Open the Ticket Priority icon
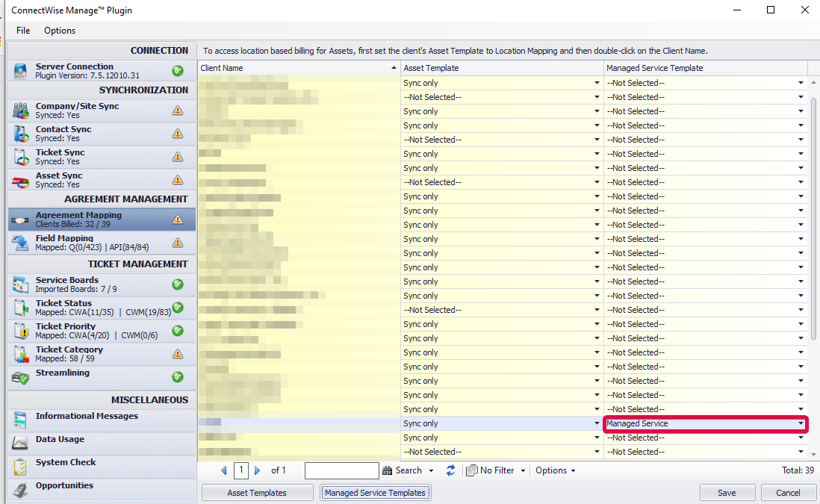Screen dimensions: 820x504 20,331
